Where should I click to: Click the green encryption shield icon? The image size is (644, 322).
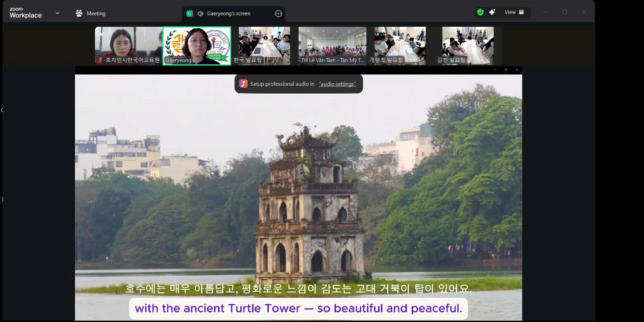(x=480, y=12)
